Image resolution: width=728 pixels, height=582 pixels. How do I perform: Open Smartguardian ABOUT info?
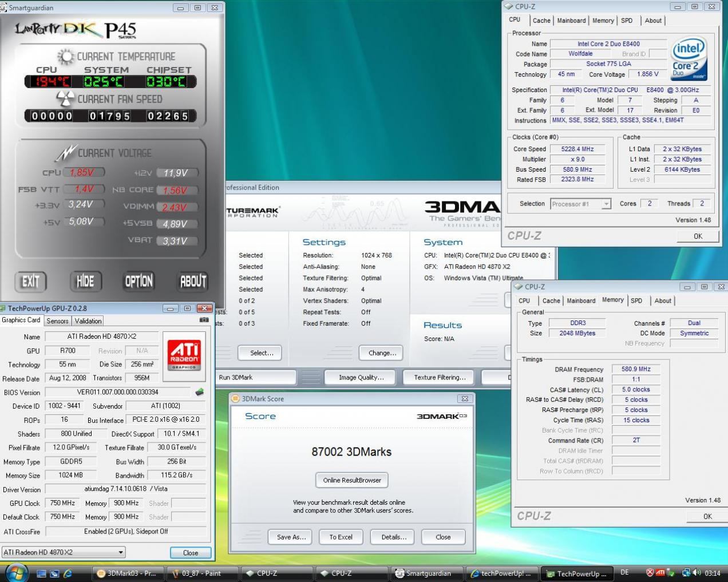click(x=193, y=281)
